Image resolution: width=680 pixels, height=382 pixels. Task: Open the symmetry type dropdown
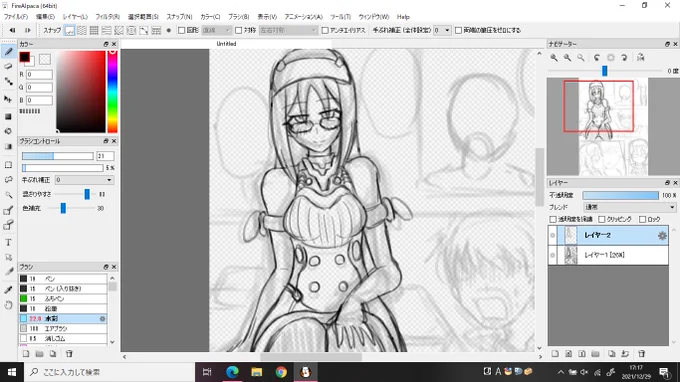pos(288,30)
